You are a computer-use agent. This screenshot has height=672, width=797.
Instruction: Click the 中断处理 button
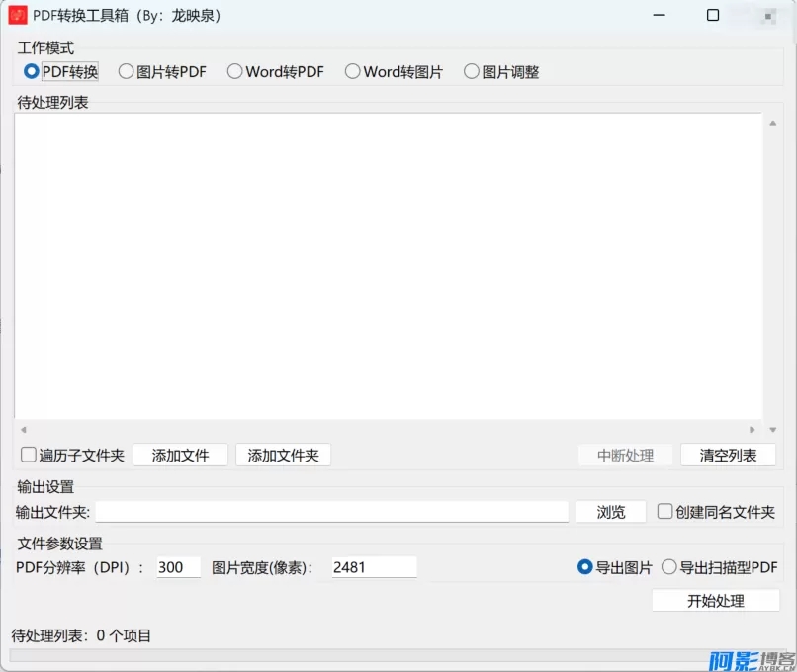pyautogui.click(x=625, y=455)
